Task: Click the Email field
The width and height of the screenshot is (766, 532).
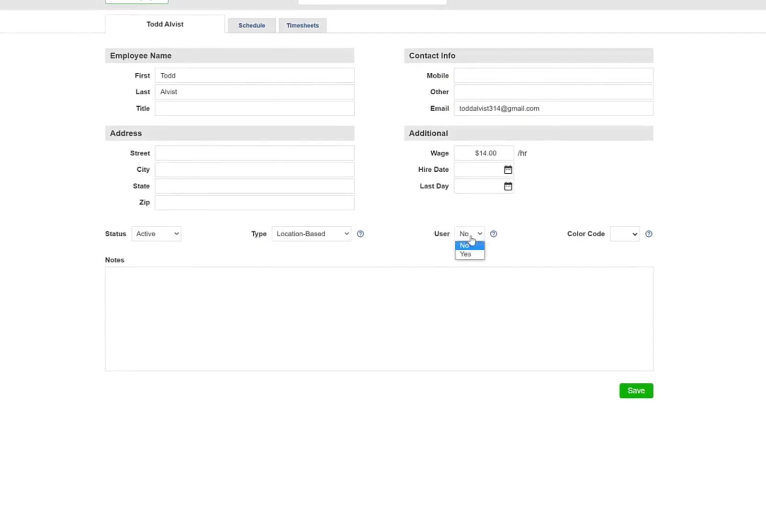Action: 553,108
